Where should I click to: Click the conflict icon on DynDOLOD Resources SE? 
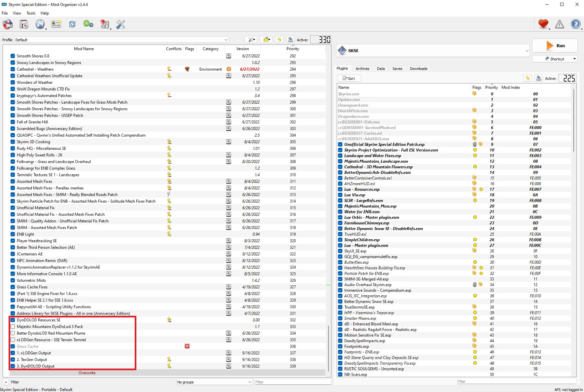(x=169, y=320)
